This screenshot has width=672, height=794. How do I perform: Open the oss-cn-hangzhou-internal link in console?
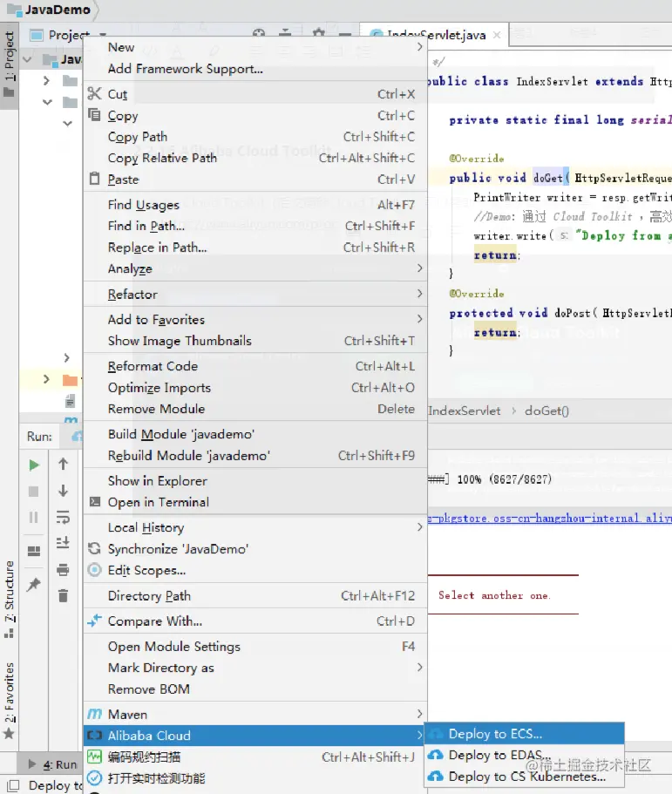[x=550, y=518]
